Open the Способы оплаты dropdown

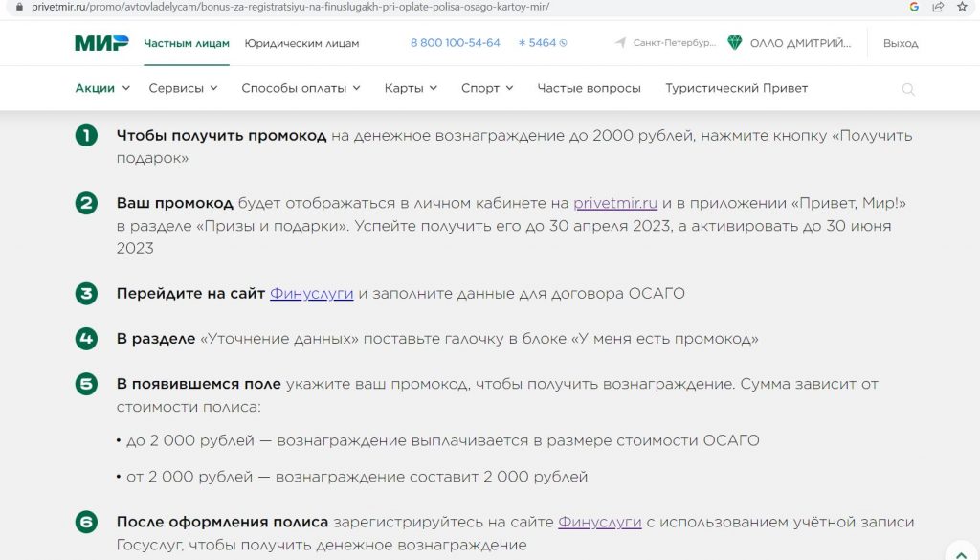pos(301,88)
